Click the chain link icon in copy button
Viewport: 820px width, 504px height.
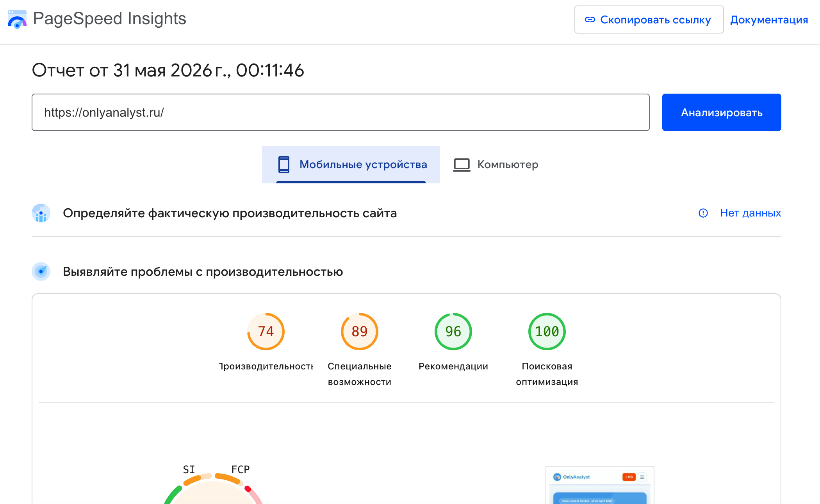coord(590,20)
